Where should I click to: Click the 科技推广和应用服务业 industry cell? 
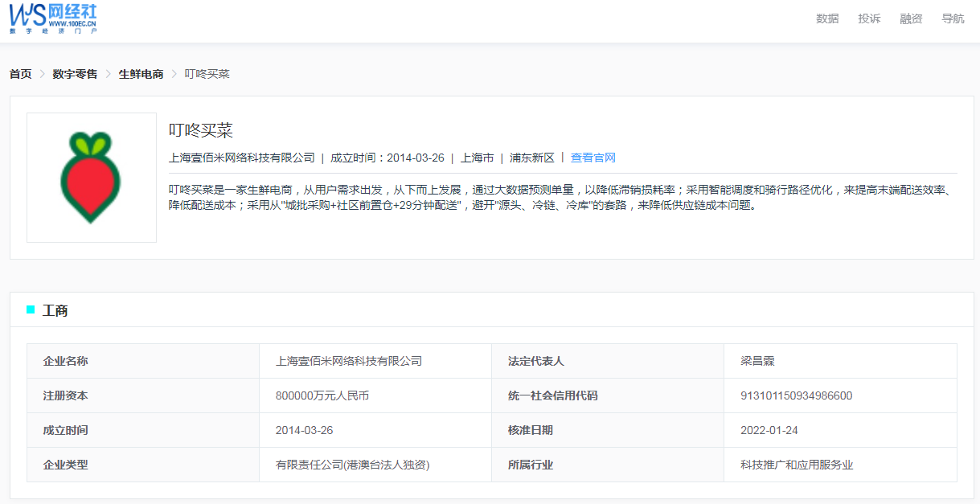(796, 465)
